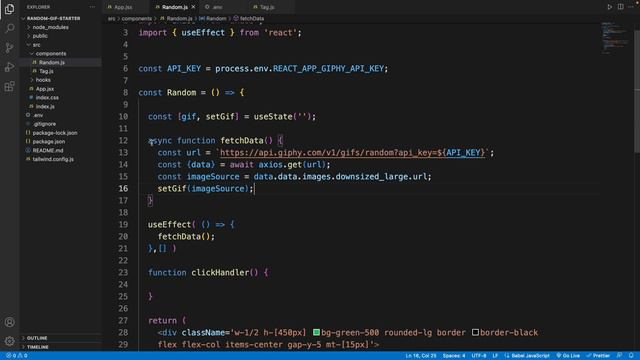The height and width of the screenshot is (360, 640).
Task: Click the 'Random.js' breadcrumb
Action: [x=179, y=19]
